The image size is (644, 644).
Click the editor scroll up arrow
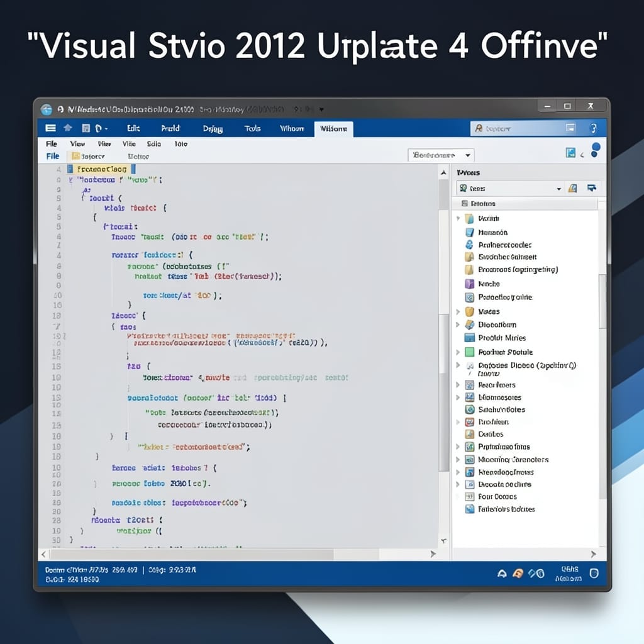click(x=443, y=172)
